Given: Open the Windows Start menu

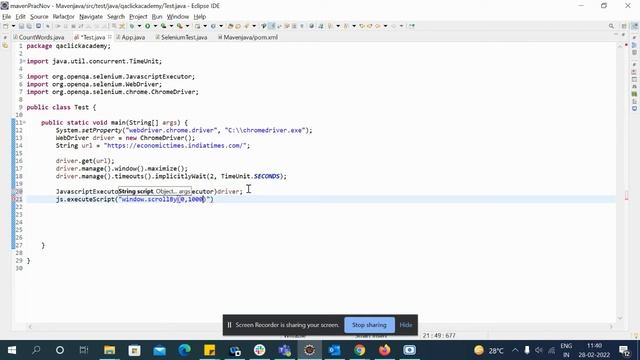Looking at the screenshot, I should pyautogui.click(x=12, y=350).
